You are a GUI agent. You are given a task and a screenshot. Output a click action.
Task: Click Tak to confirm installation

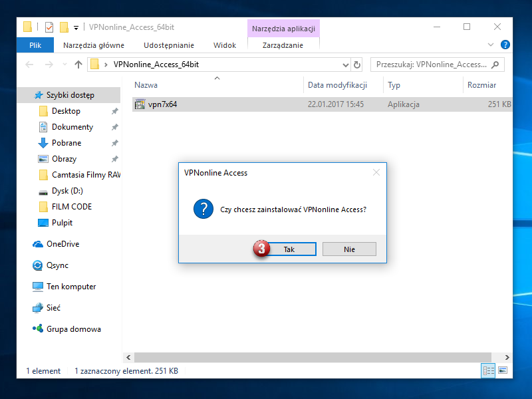(x=289, y=249)
